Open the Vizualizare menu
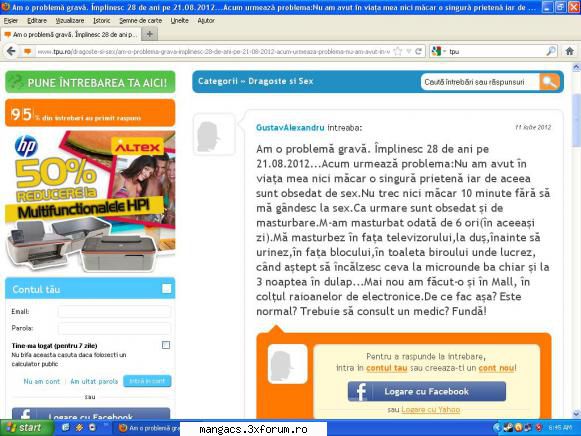The image size is (581, 436). [x=70, y=21]
